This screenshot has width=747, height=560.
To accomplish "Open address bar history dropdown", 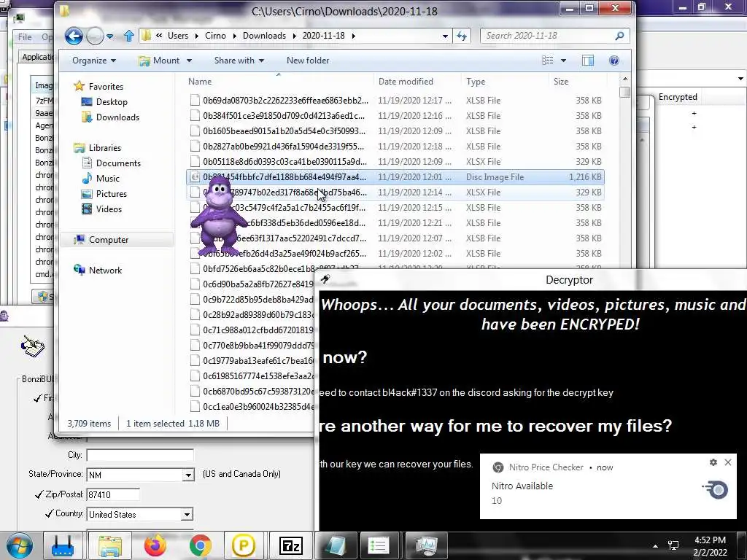I will (x=445, y=36).
